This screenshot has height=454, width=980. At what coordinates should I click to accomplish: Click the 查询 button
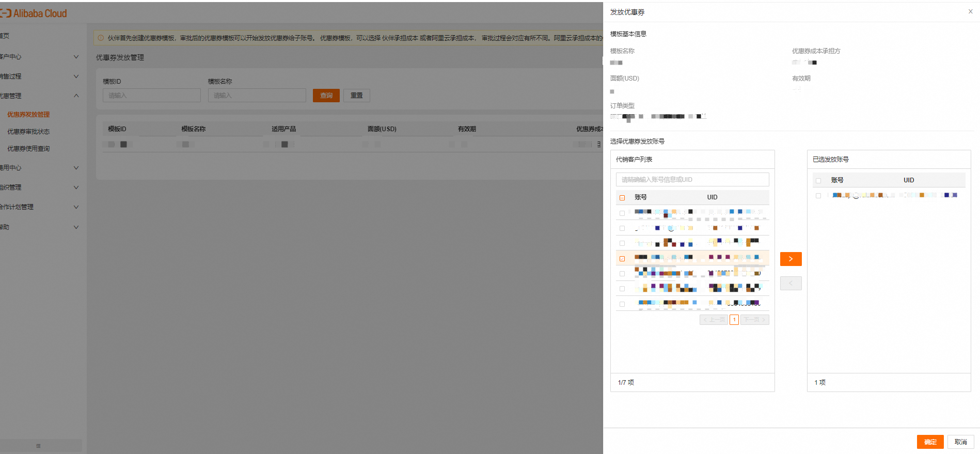(326, 96)
